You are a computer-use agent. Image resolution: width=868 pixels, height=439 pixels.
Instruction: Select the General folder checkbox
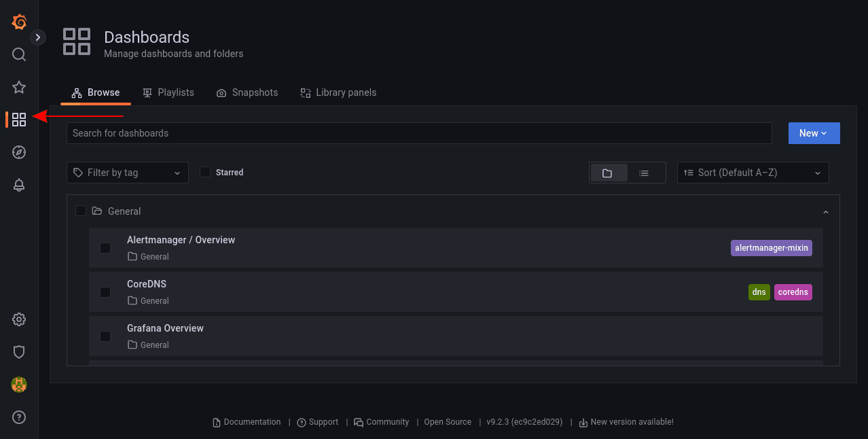pos(81,211)
